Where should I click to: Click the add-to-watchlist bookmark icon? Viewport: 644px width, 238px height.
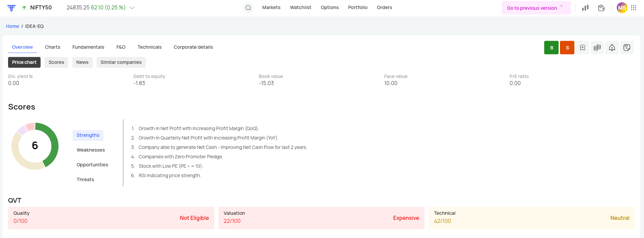click(582, 48)
